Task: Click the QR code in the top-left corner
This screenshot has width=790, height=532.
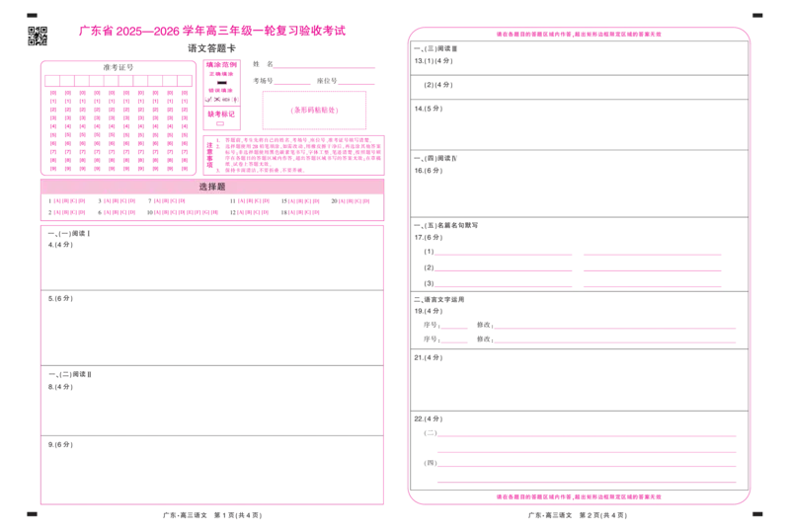Action: (x=38, y=36)
